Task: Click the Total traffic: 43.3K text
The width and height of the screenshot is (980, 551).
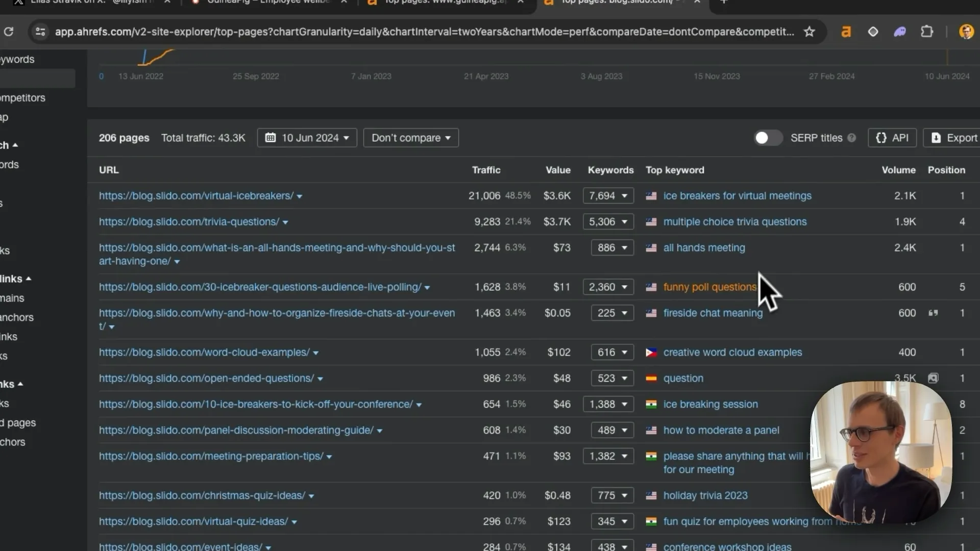Action: click(x=203, y=138)
